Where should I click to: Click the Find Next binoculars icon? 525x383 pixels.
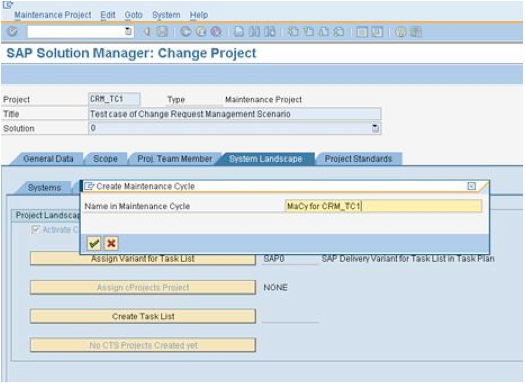click(270, 32)
